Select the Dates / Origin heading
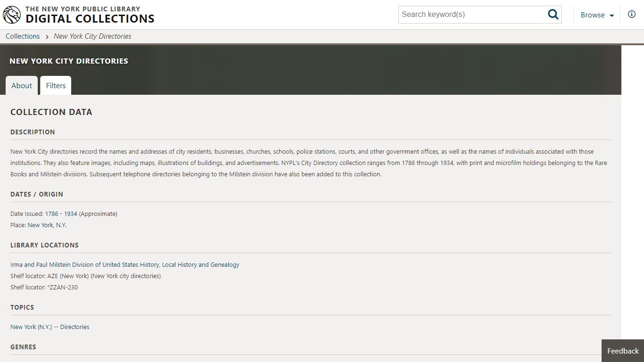The width and height of the screenshot is (644, 362). 37,194
